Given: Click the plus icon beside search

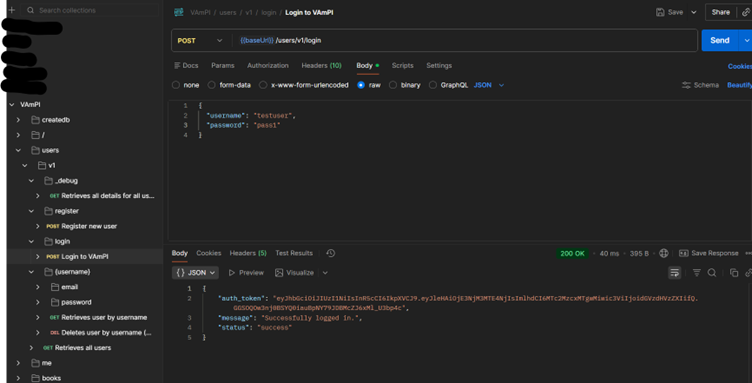Looking at the screenshot, I should click(12, 10).
